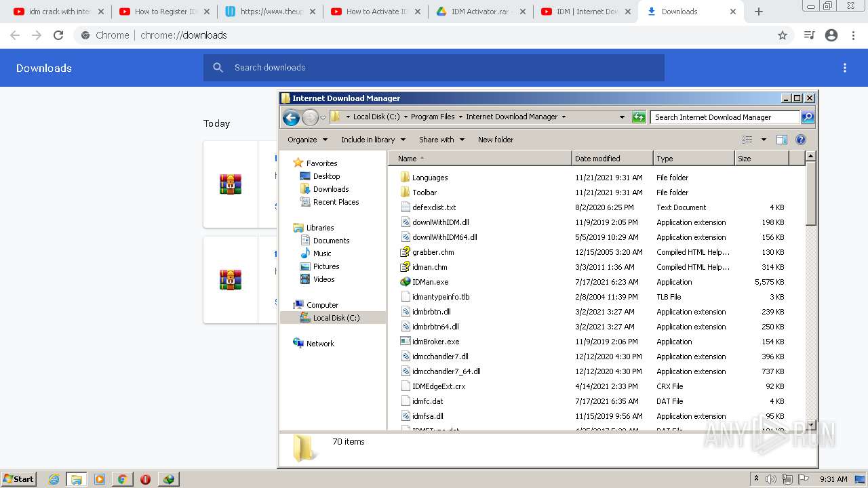Click the Opera taskbar icon
Screen dimensions: 868x488
tap(145, 479)
